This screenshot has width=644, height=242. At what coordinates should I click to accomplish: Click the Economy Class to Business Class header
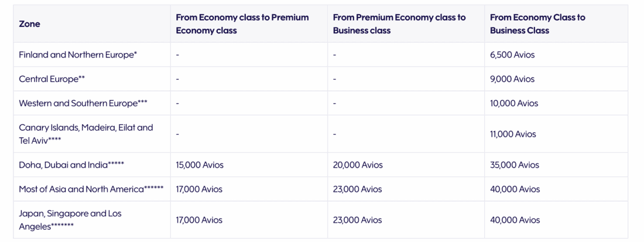click(x=537, y=24)
